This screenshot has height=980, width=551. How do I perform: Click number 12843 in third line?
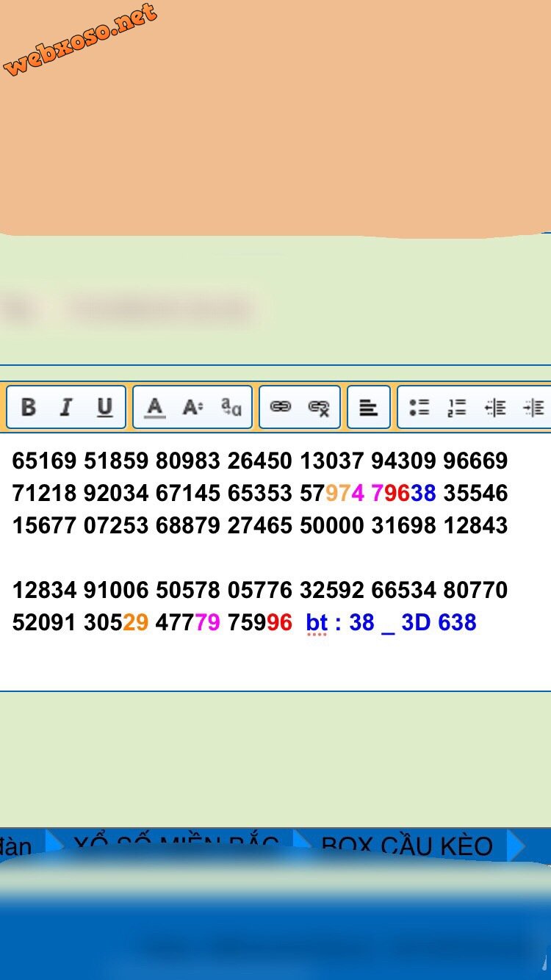pyautogui.click(x=475, y=525)
